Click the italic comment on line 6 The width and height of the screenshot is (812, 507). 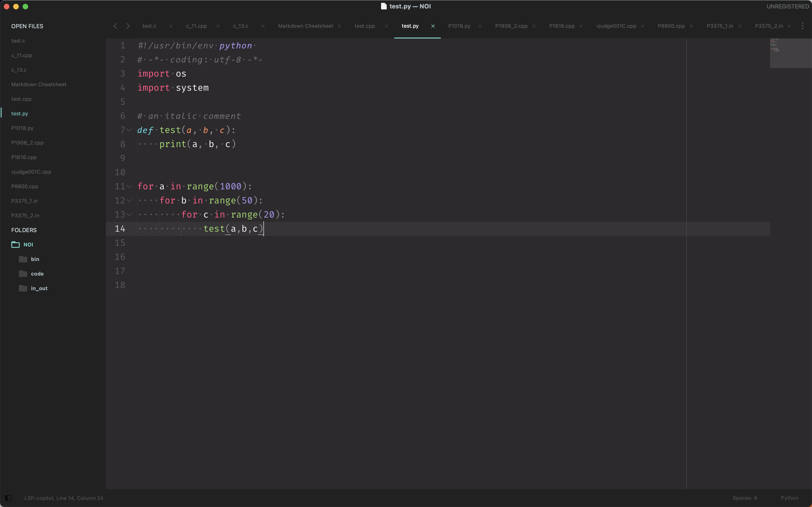(x=189, y=116)
